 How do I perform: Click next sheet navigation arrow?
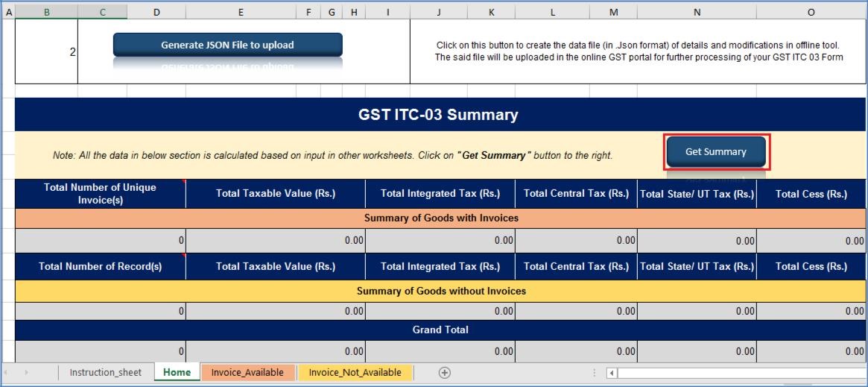[x=26, y=373]
